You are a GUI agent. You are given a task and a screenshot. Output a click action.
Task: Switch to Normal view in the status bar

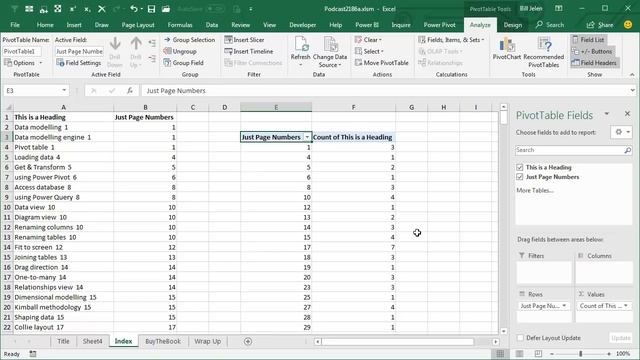[x=500, y=353]
